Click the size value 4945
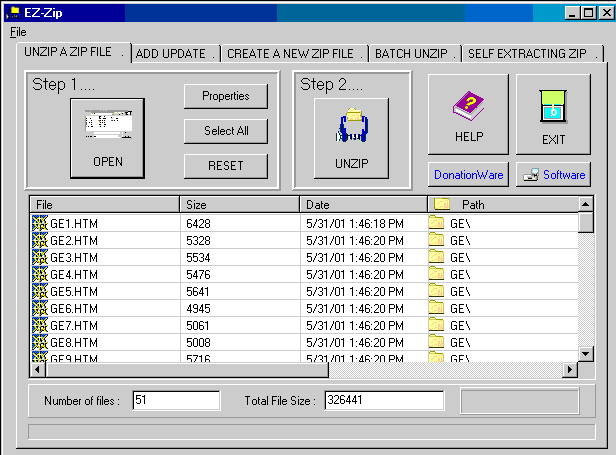Viewport: 616px width, 455px height. [198, 309]
